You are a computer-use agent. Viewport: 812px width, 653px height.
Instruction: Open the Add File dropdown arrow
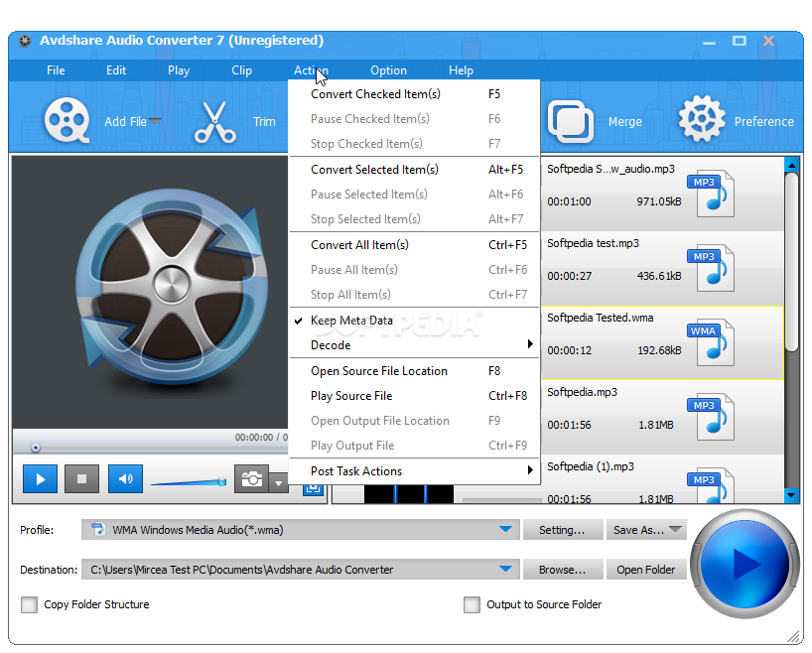pos(156,121)
